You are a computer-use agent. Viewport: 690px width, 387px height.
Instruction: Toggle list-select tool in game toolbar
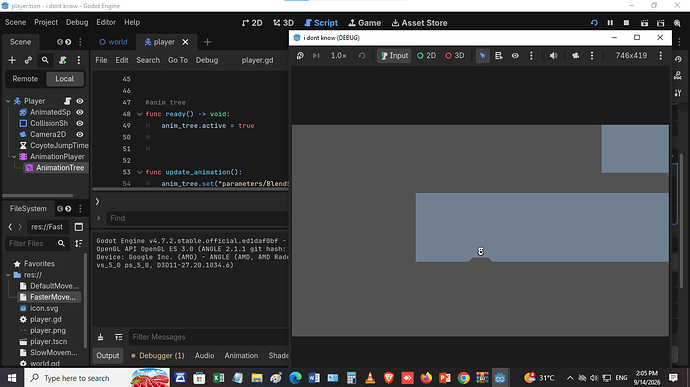(499, 55)
